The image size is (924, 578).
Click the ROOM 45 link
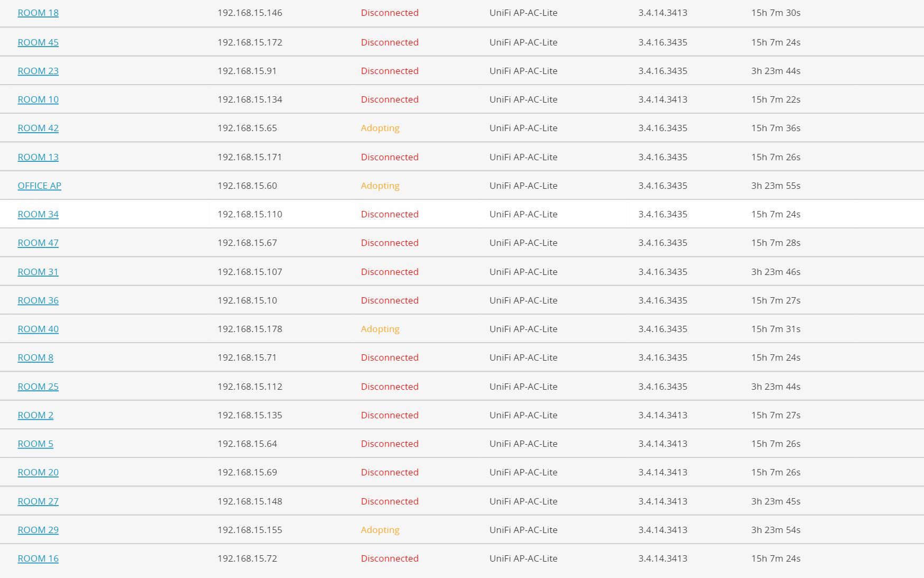click(x=38, y=42)
